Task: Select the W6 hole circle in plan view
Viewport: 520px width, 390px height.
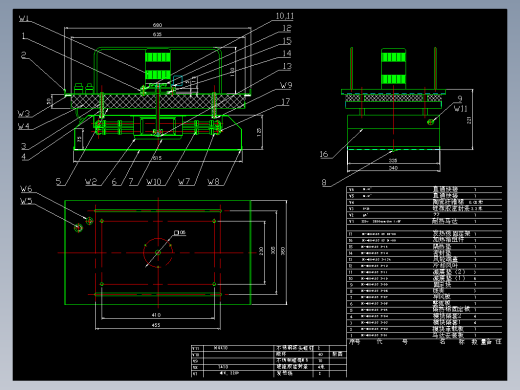Action: [x=90, y=221]
